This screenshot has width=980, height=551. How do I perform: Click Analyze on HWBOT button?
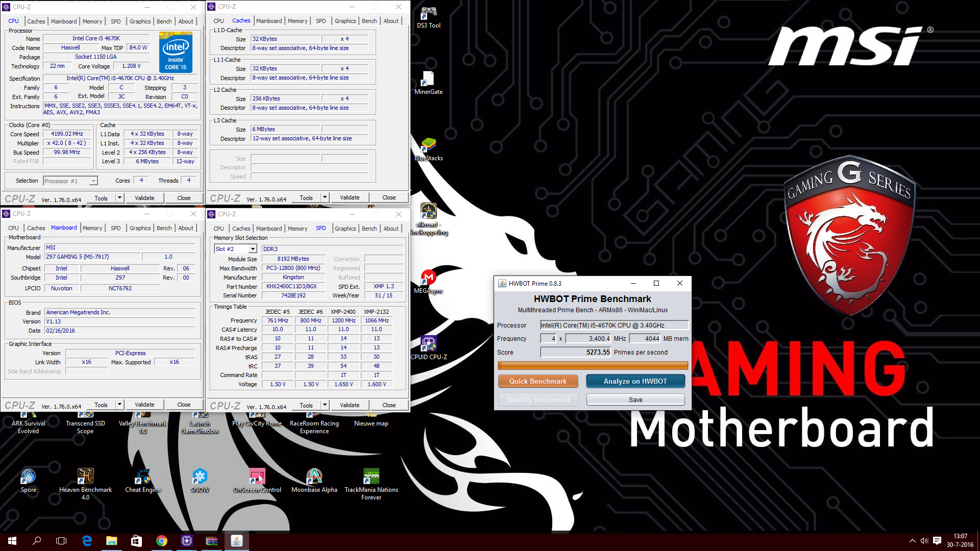(635, 381)
